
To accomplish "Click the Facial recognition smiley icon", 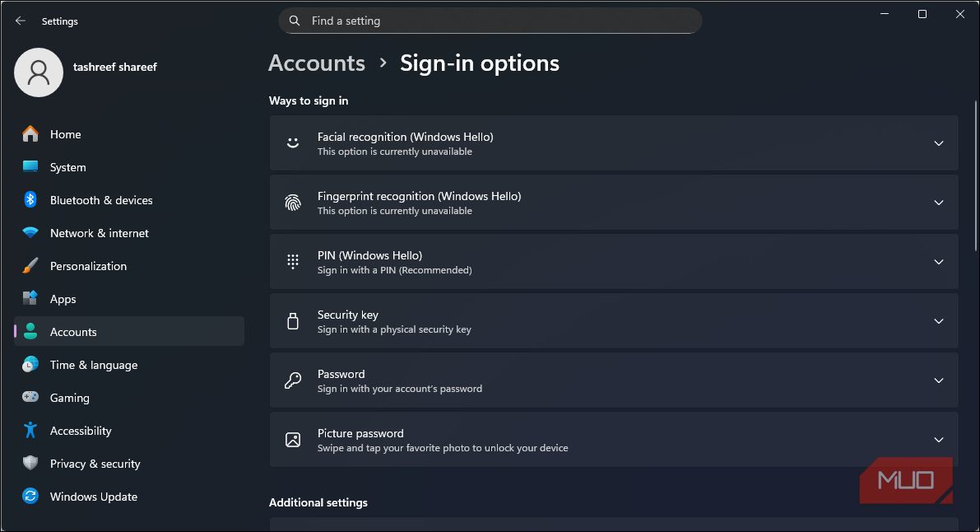I will tap(292, 143).
